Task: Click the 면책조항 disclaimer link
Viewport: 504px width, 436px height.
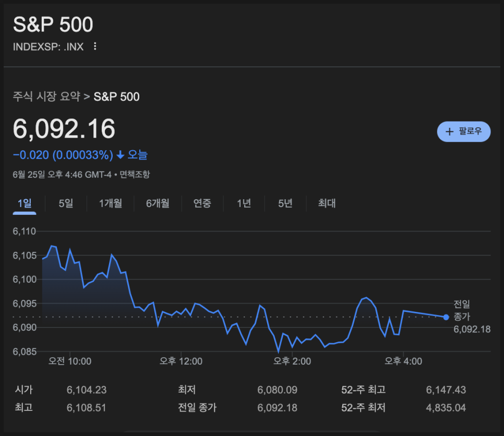Action: [135, 175]
